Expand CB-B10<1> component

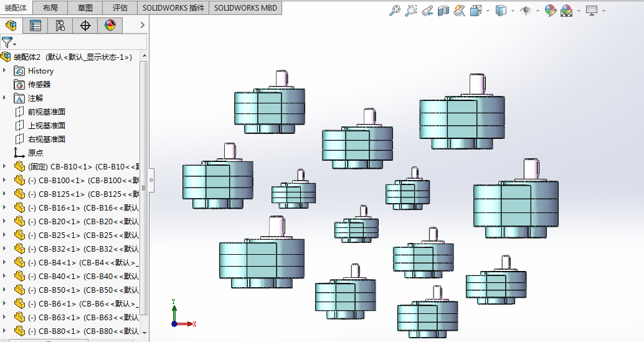pos(4,166)
